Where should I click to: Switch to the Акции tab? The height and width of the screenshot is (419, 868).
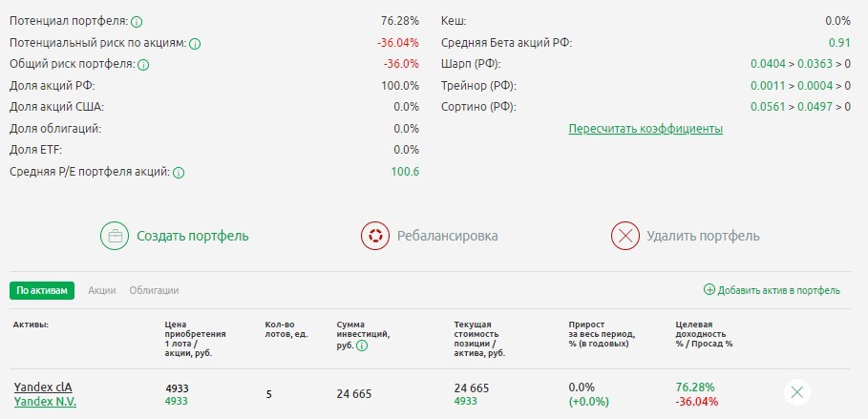coord(102,290)
